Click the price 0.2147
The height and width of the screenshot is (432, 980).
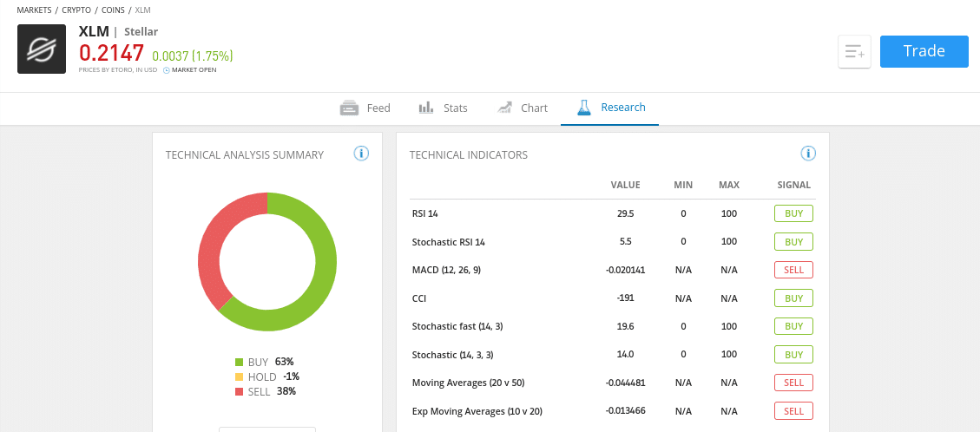(x=111, y=54)
